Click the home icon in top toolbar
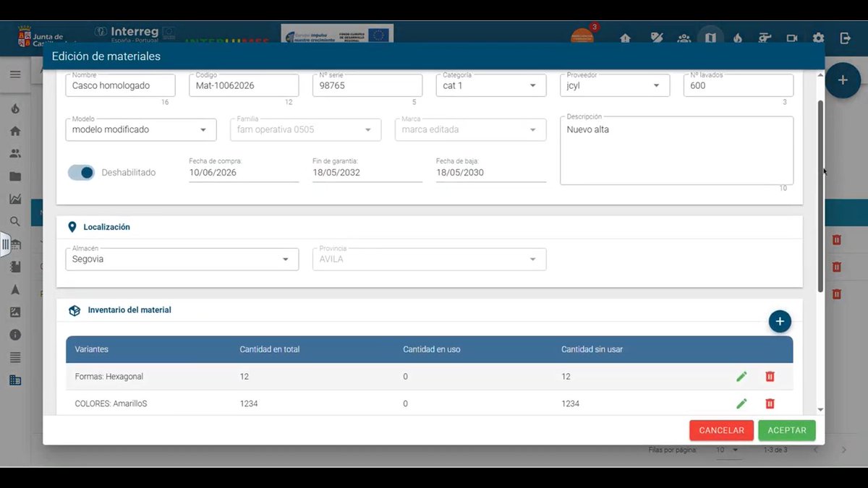Image resolution: width=868 pixels, height=488 pixels. point(626,38)
